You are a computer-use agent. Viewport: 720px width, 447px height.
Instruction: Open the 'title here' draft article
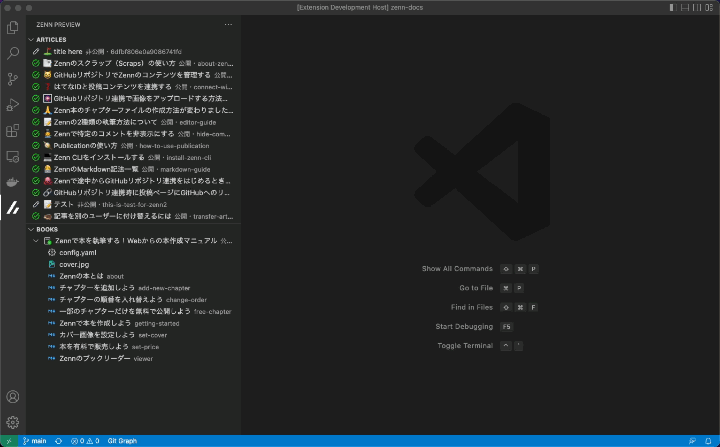[134, 51]
